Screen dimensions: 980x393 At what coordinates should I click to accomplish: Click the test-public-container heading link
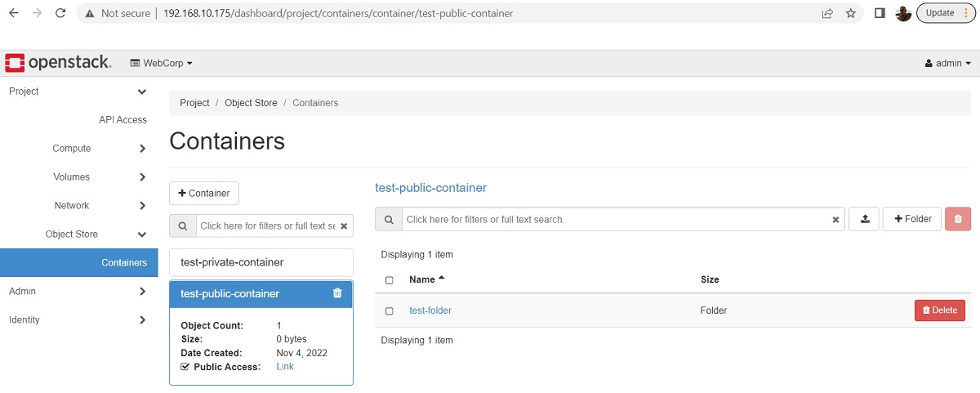(430, 188)
